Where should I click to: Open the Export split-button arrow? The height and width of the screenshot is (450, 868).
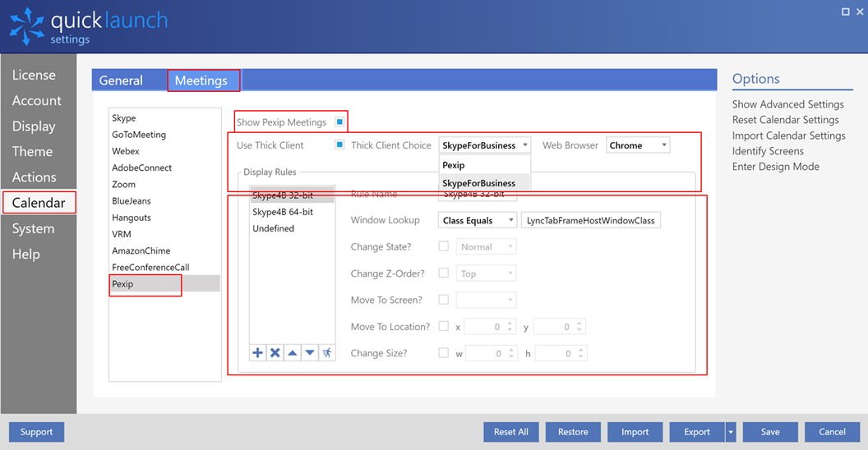point(731,432)
